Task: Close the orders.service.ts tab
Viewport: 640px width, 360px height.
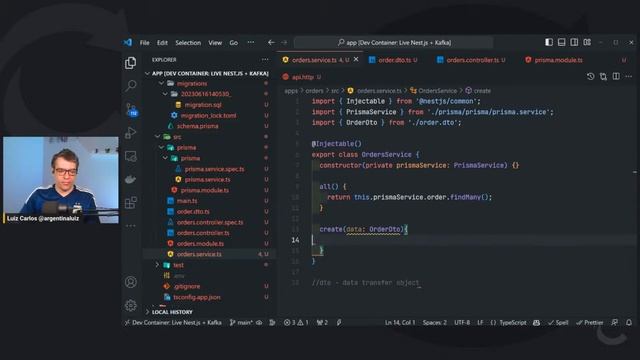Action: point(356,60)
